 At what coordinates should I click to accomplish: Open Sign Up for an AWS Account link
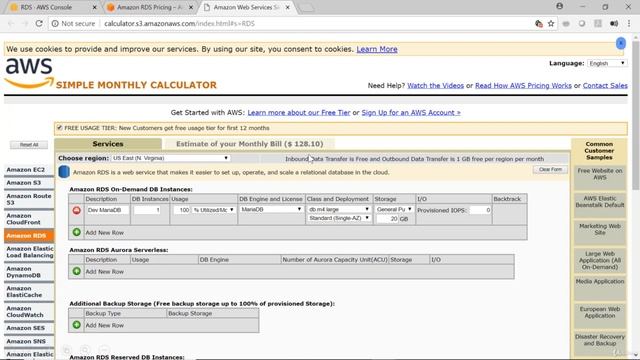click(411, 113)
